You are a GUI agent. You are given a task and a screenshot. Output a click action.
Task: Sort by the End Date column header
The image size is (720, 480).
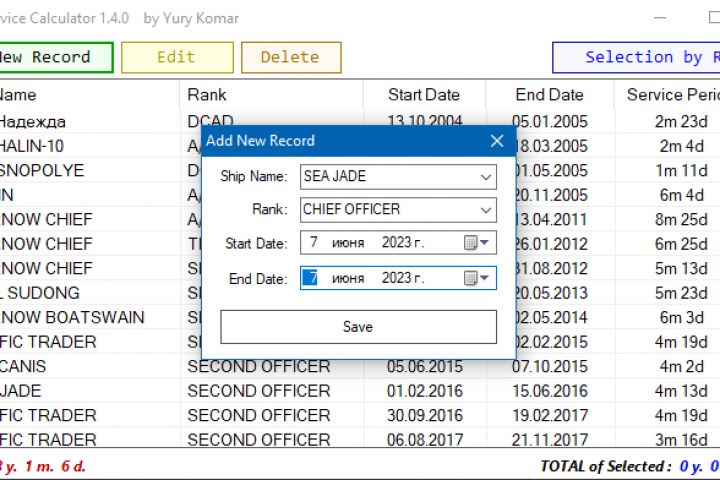coord(550,95)
